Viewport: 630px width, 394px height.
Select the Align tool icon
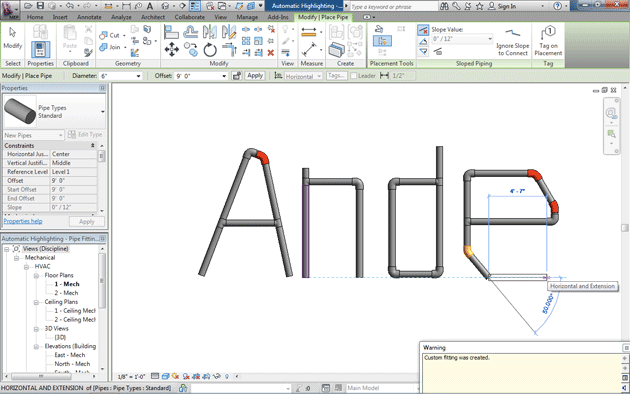(171, 32)
